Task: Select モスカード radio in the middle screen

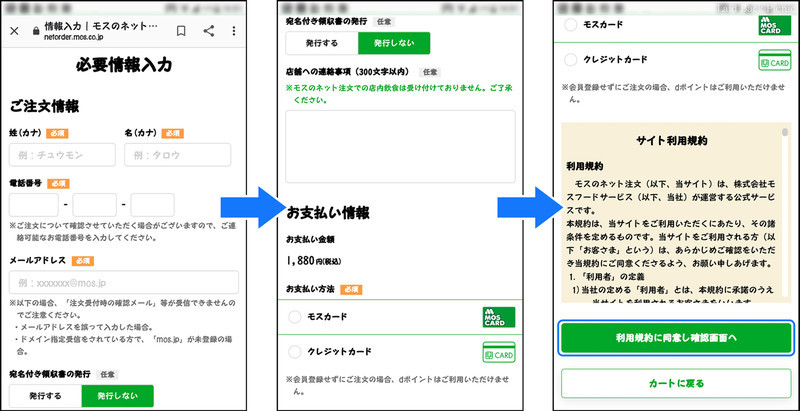Action: pyautogui.click(x=295, y=317)
